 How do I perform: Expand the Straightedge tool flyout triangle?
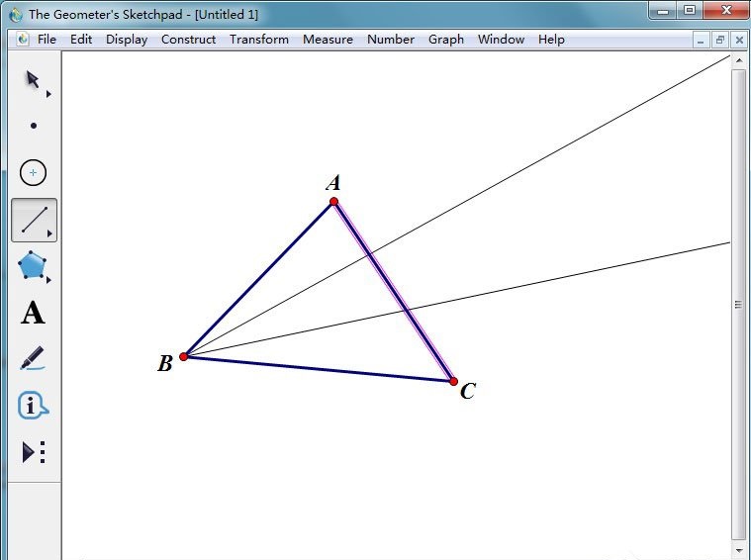pos(49,233)
